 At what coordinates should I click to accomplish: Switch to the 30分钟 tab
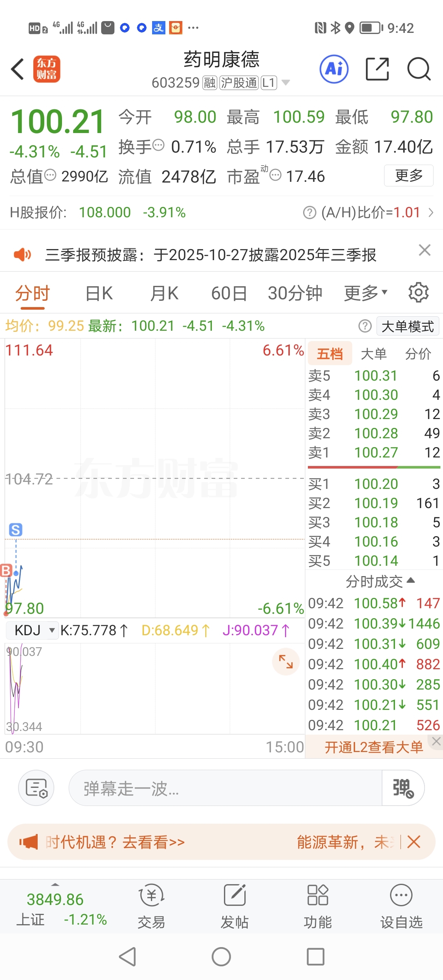(295, 294)
